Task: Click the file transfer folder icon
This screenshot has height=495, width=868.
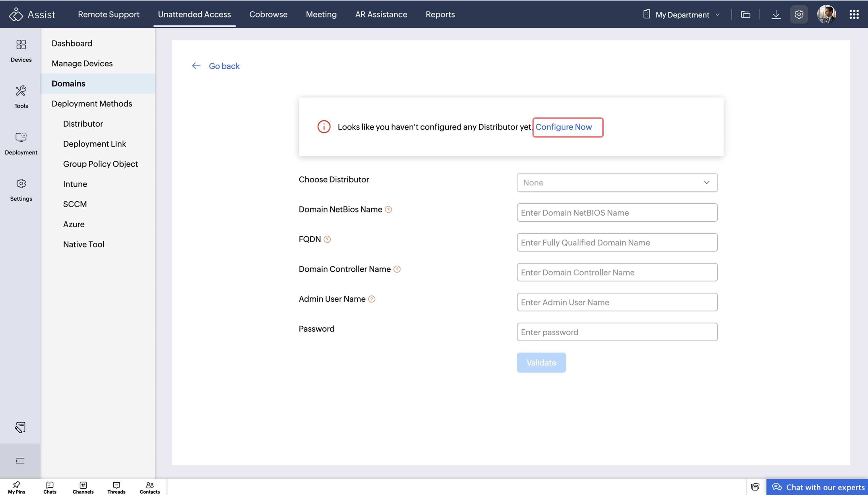Action: [745, 14]
